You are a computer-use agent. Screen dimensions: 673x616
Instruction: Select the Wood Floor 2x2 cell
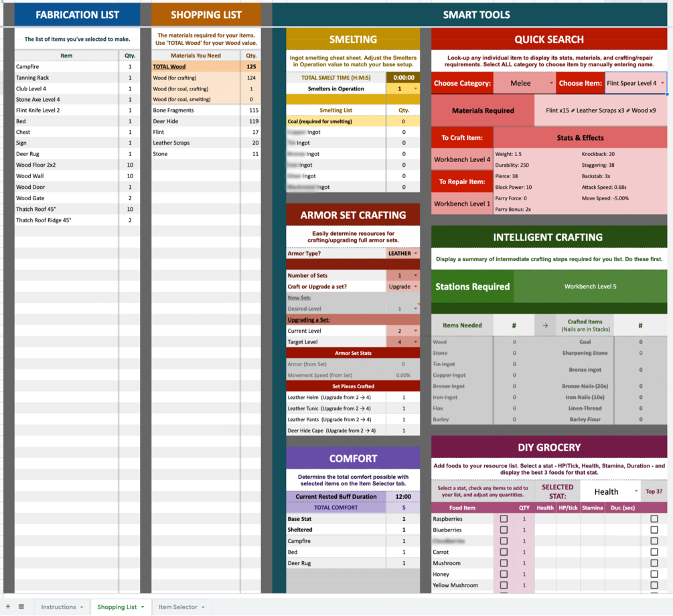(66, 165)
